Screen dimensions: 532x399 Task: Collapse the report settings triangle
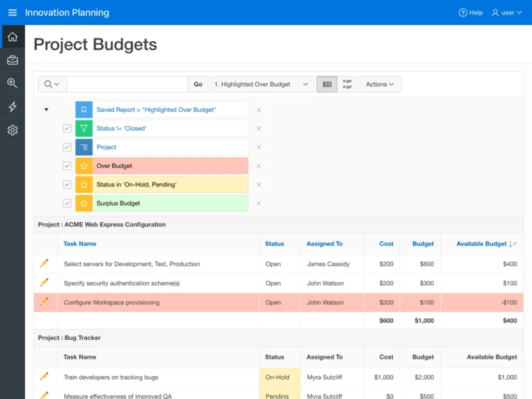pyautogui.click(x=46, y=110)
